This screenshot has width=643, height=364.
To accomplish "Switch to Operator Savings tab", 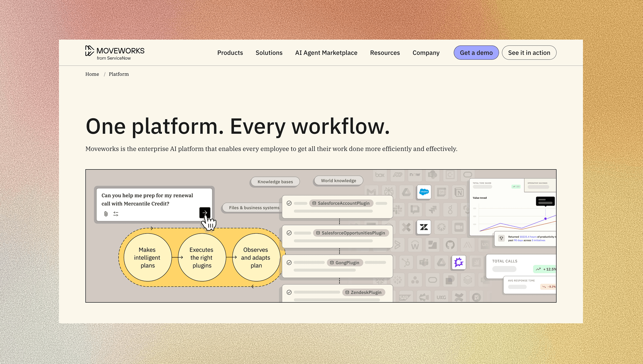I will click(540, 185).
